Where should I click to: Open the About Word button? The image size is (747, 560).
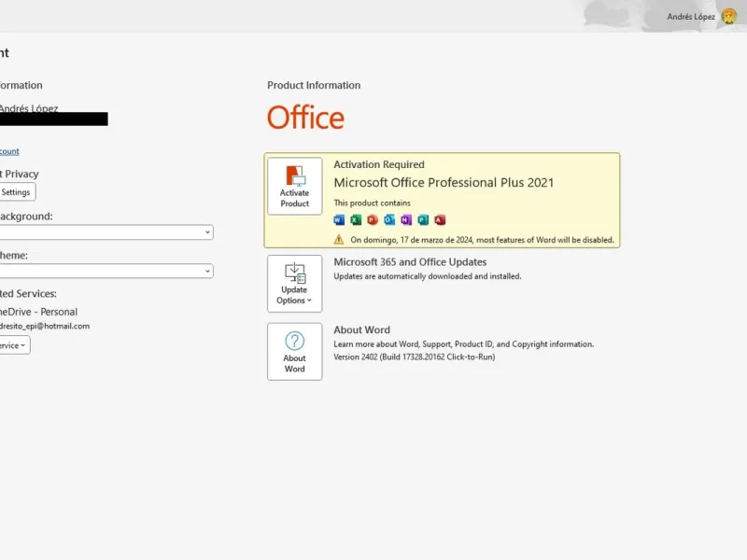tap(294, 352)
